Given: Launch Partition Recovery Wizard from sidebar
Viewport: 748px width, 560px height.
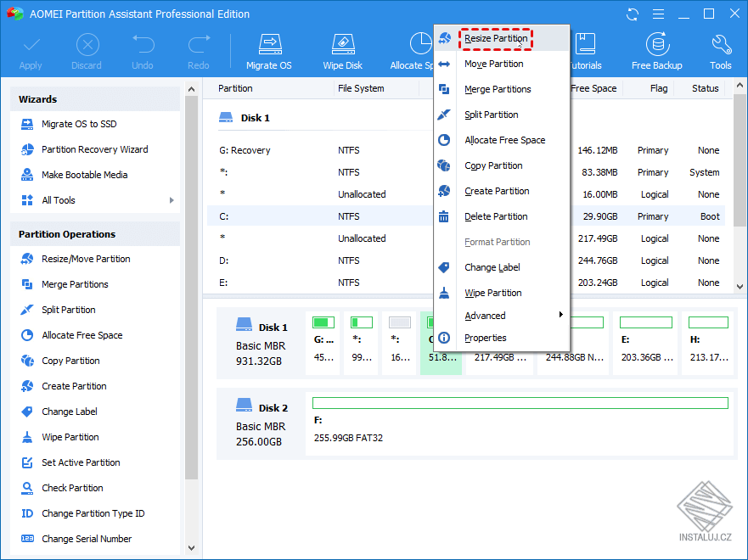Looking at the screenshot, I should (x=94, y=149).
